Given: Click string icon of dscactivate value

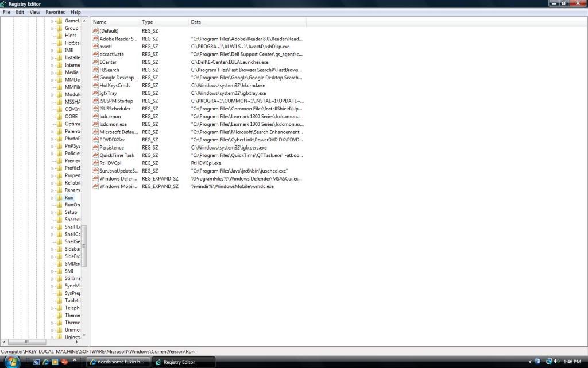Looking at the screenshot, I should tap(95, 55).
